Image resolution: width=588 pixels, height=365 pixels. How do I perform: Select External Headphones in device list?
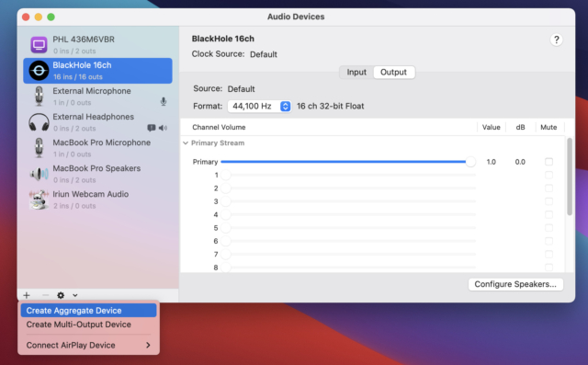(x=97, y=122)
